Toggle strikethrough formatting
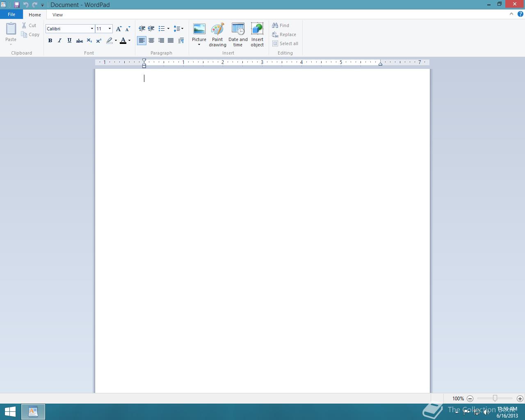 click(80, 41)
